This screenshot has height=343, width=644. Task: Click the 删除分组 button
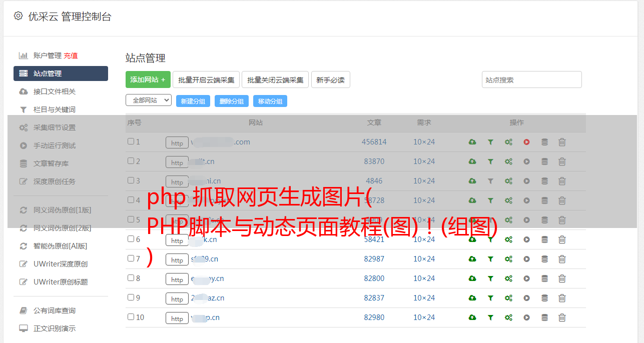click(232, 101)
